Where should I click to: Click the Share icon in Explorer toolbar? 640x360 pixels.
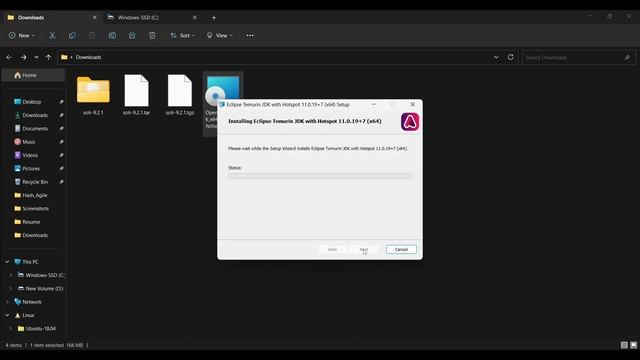pos(132,36)
